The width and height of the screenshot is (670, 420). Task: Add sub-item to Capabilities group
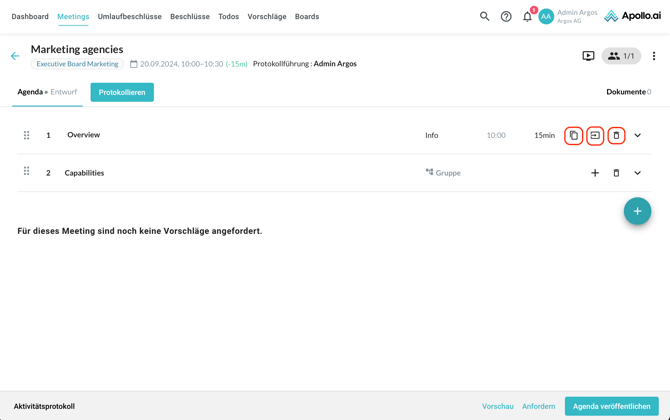595,173
